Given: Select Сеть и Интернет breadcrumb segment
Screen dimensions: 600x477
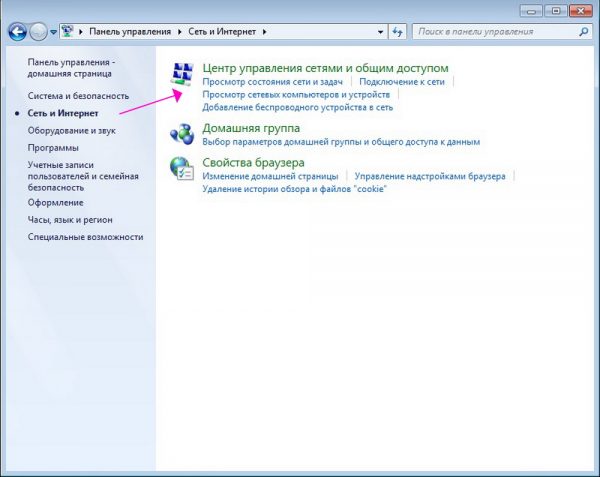Looking at the screenshot, I should click(222, 32).
